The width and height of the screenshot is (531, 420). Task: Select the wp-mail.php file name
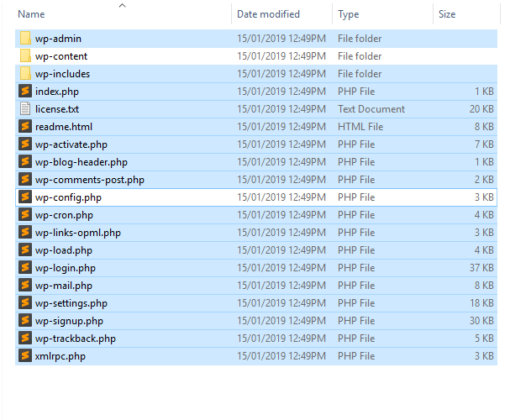[x=64, y=286]
